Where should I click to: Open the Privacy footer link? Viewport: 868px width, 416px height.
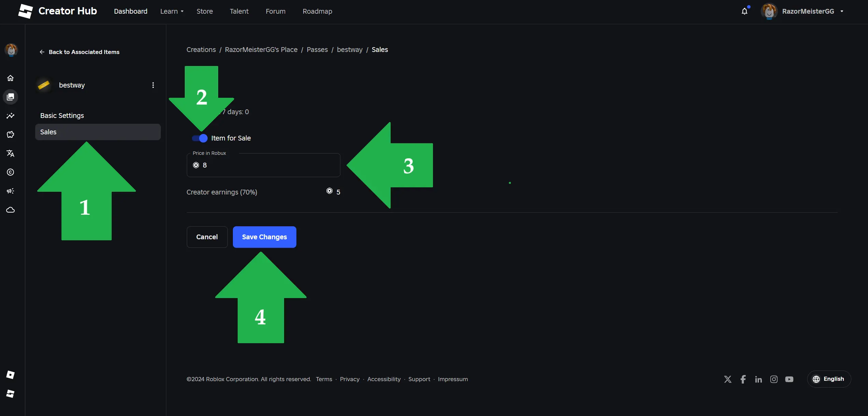click(x=350, y=379)
